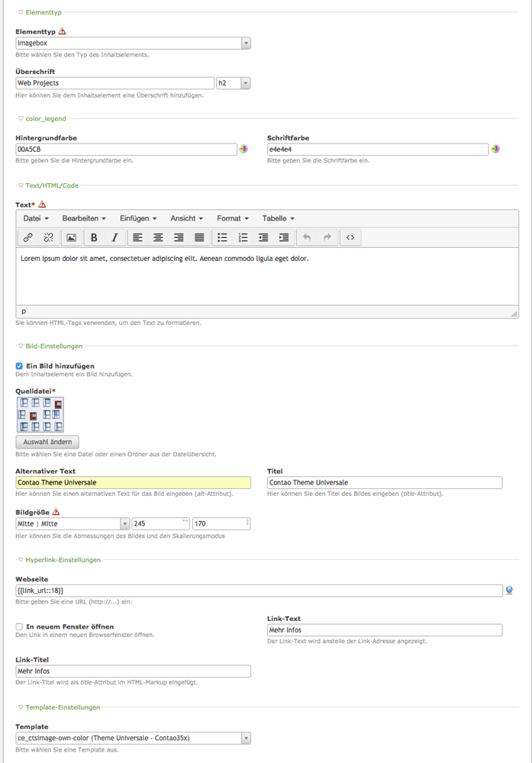The image size is (532, 763).
Task: Enable 'In neuem Fenster öffnen' checkbox
Action: click(x=19, y=626)
